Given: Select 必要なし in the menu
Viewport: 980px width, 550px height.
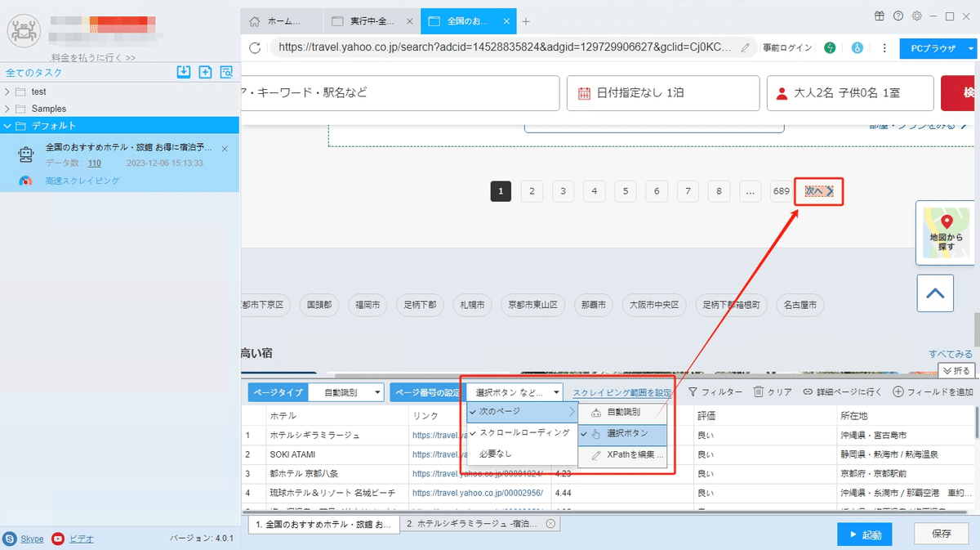Looking at the screenshot, I should (523, 454).
